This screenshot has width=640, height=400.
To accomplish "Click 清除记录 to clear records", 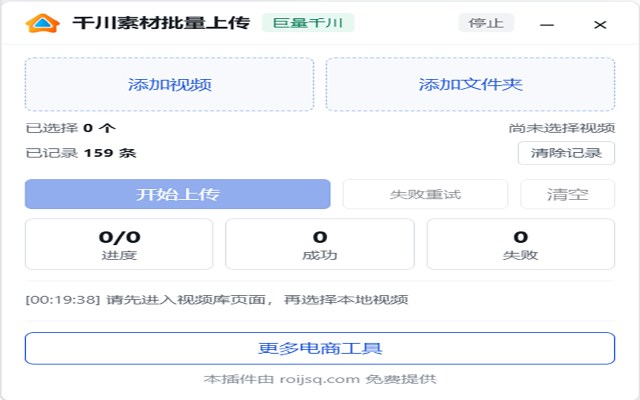I will (x=567, y=153).
